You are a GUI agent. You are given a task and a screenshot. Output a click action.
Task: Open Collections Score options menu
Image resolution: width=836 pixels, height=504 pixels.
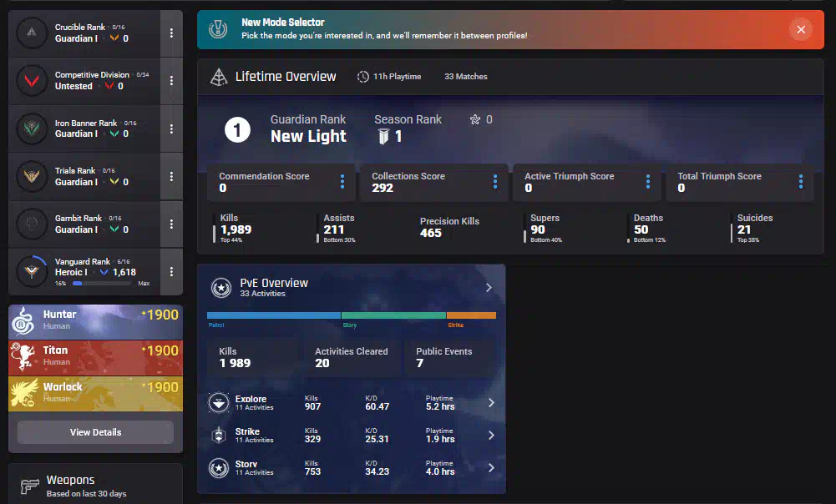pos(495,182)
